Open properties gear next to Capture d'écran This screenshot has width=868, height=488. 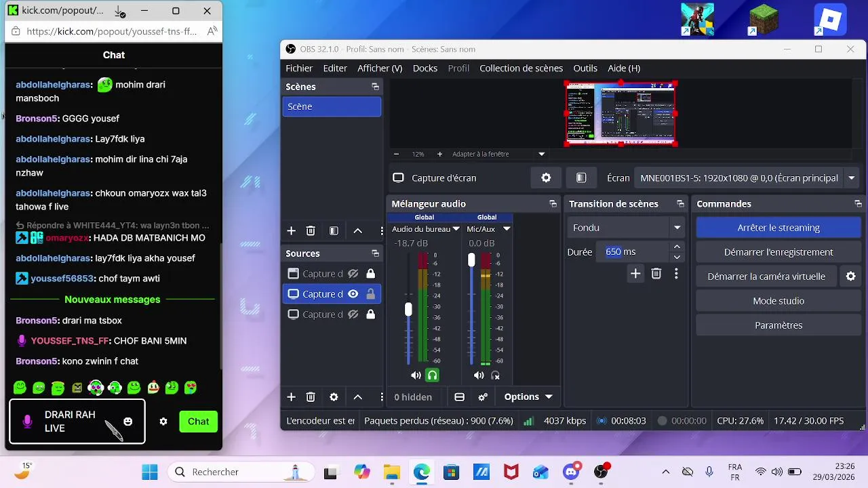coord(546,178)
